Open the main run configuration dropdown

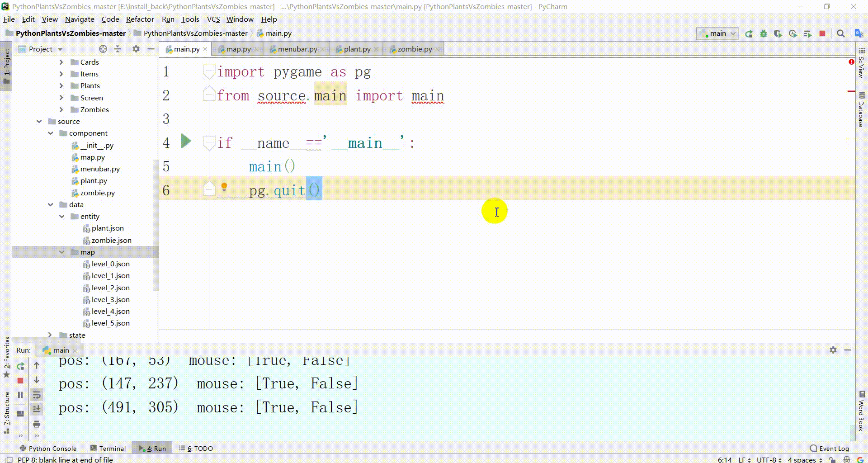718,33
